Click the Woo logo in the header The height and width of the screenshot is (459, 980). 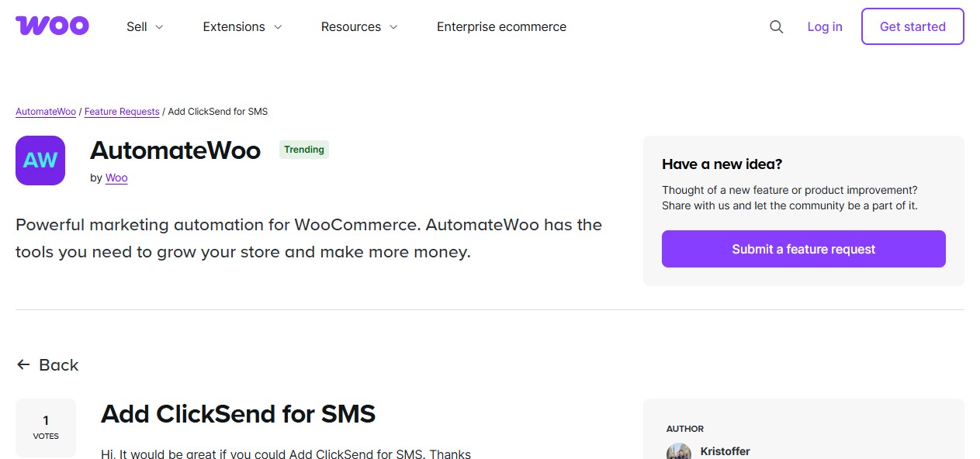coord(52,25)
